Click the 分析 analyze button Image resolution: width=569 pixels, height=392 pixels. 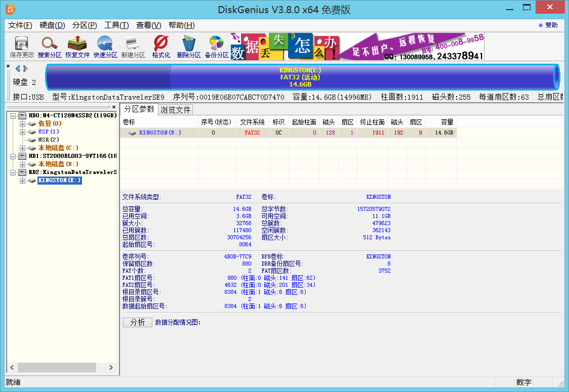(138, 322)
